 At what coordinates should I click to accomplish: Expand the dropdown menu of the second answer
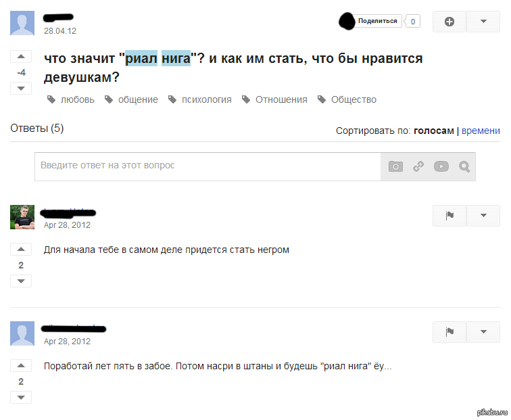point(483,332)
